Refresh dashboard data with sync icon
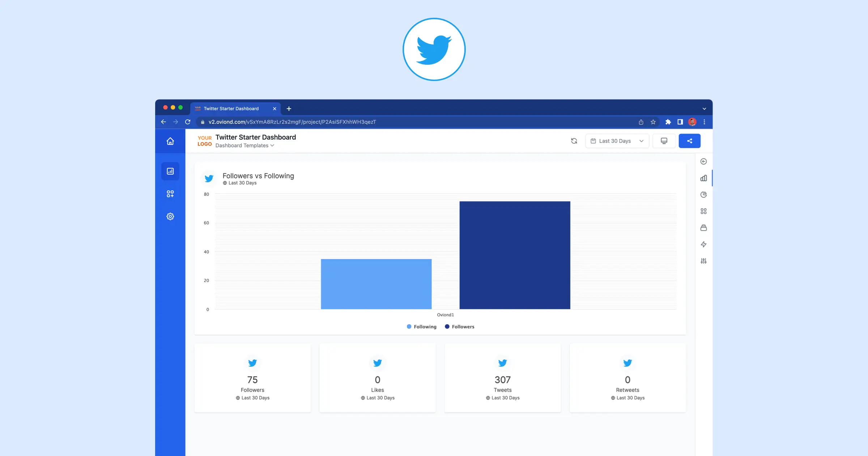The height and width of the screenshot is (456, 868). tap(574, 141)
